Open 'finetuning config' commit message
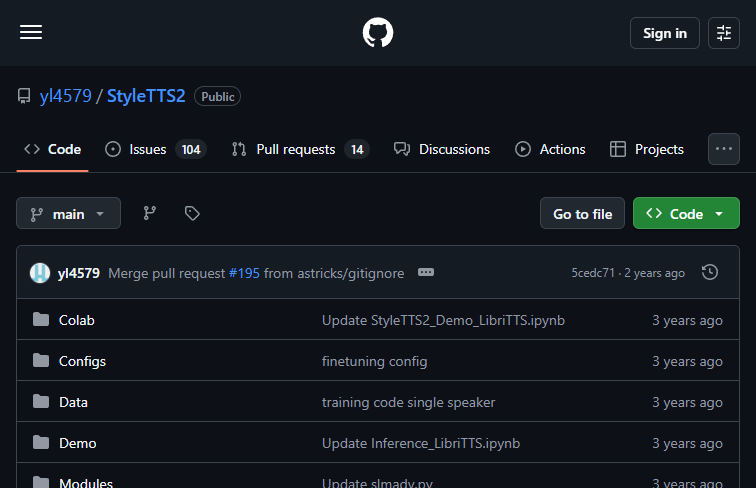Viewport: 756px width, 488px height. tap(375, 361)
